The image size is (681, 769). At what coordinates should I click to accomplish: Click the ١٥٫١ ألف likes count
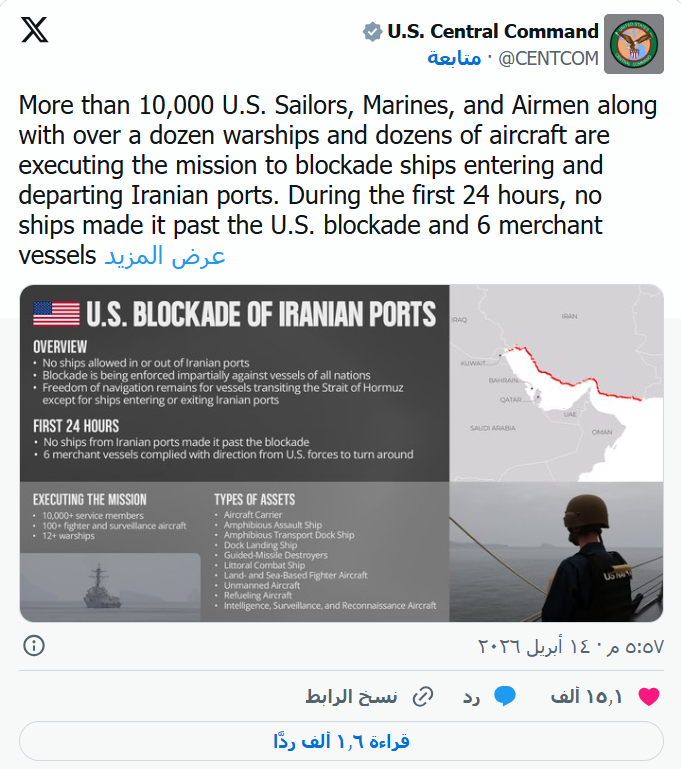pyautogui.click(x=587, y=697)
